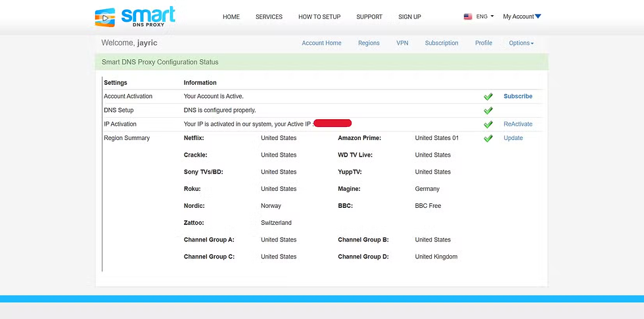Open the ENG language dropdown

485,17
